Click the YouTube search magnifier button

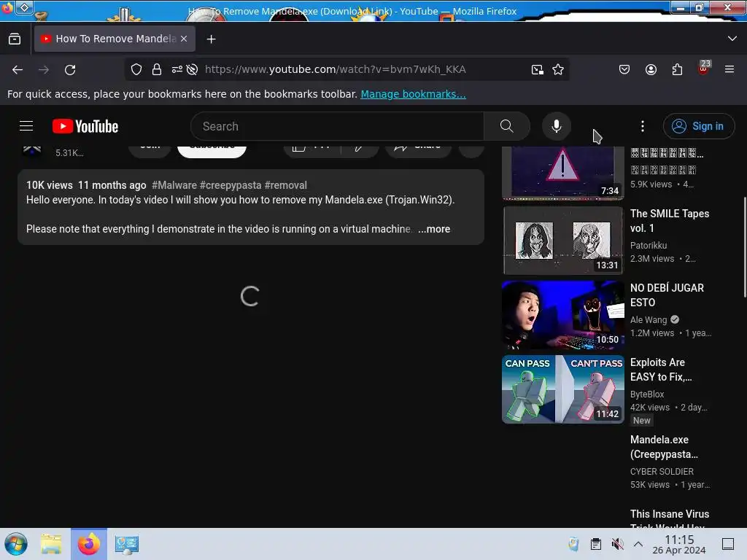[x=507, y=126]
